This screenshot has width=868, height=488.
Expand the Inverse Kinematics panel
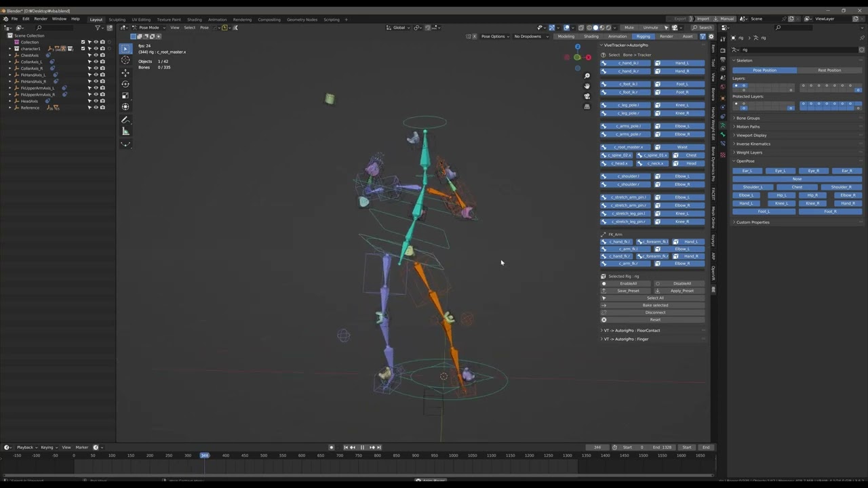pos(753,144)
